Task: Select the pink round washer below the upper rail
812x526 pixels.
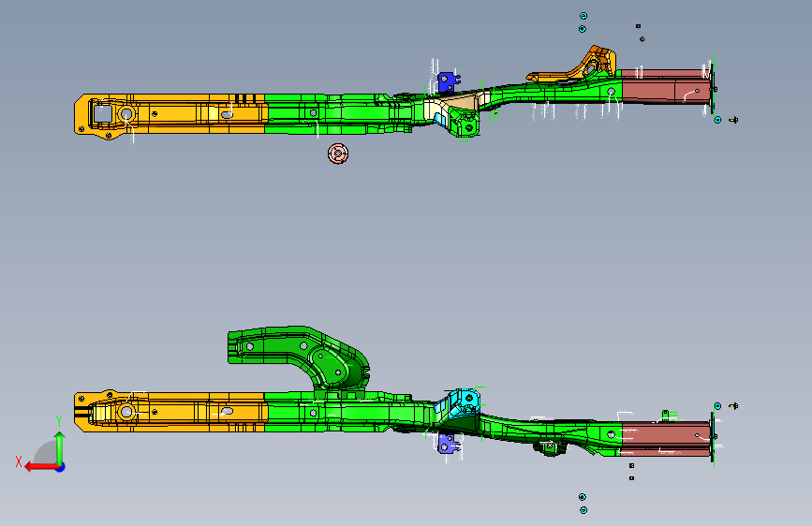Action: [x=338, y=153]
